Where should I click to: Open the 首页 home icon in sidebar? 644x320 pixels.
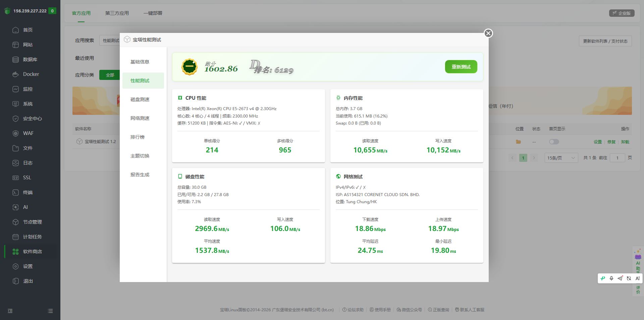coord(15,30)
